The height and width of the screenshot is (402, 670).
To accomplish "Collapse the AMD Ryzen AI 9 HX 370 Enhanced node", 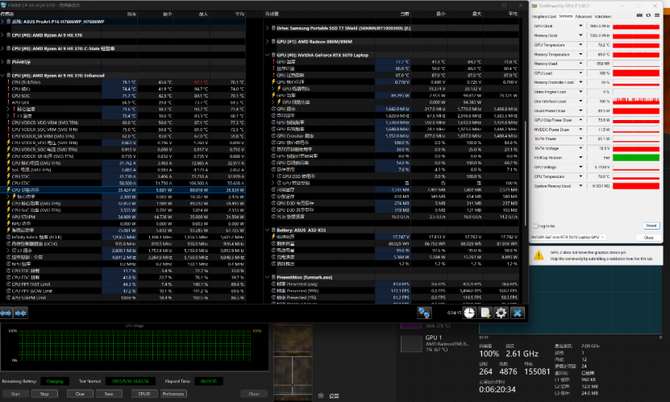I will tap(5, 74).
